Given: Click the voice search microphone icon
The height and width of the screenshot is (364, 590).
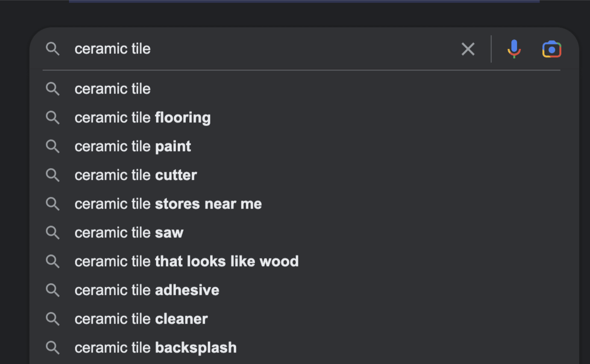Looking at the screenshot, I should (x=514, y=49).
